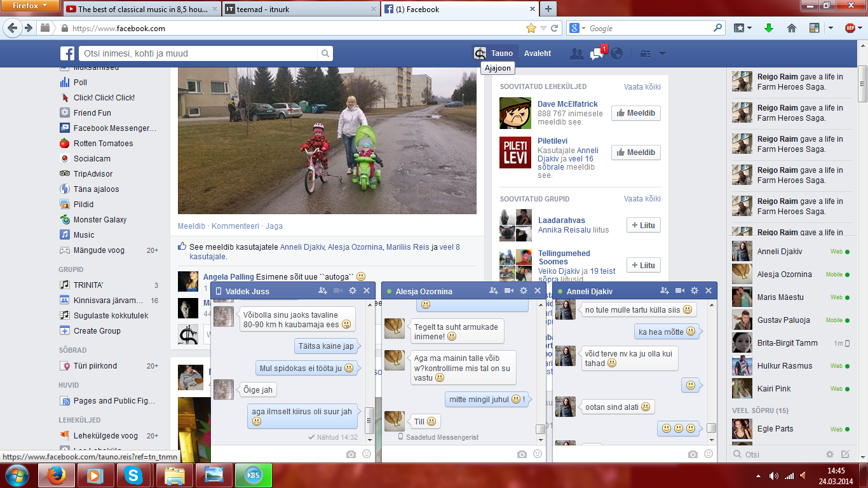The width and height of the screenshot is (868, 488).
Task: Open the account dropdown arrow in Facebook header
Action: tap(663, 54)
